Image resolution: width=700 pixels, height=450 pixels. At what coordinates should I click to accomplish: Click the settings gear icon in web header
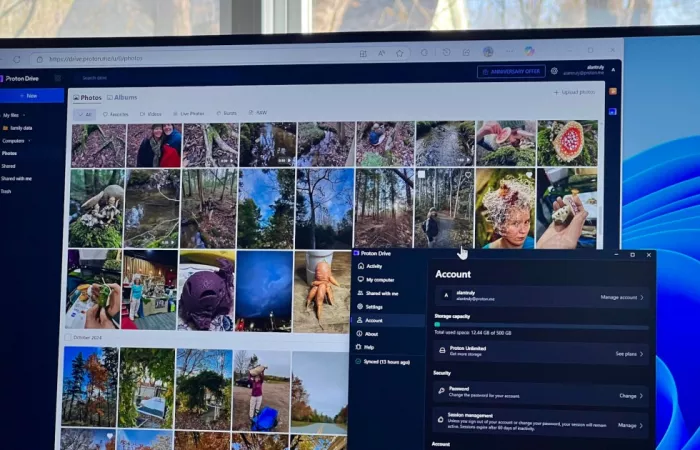coord(554,71)
